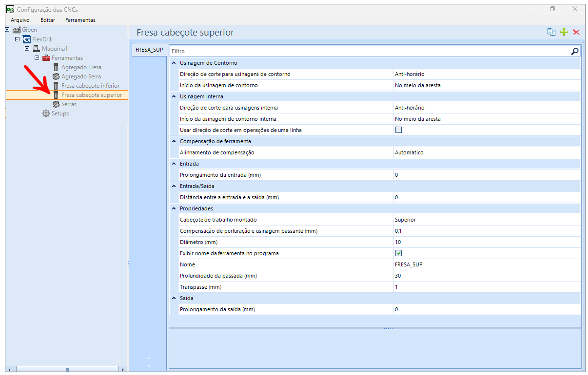Select the Serras tree item
Screen dimensions: 588x375
(x=68, y=104)
